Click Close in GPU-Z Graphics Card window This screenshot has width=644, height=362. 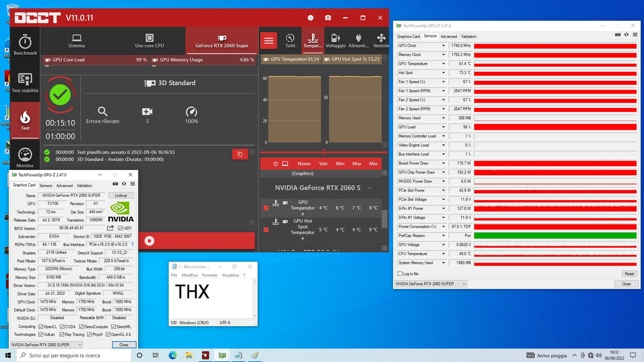click(124, 344)
